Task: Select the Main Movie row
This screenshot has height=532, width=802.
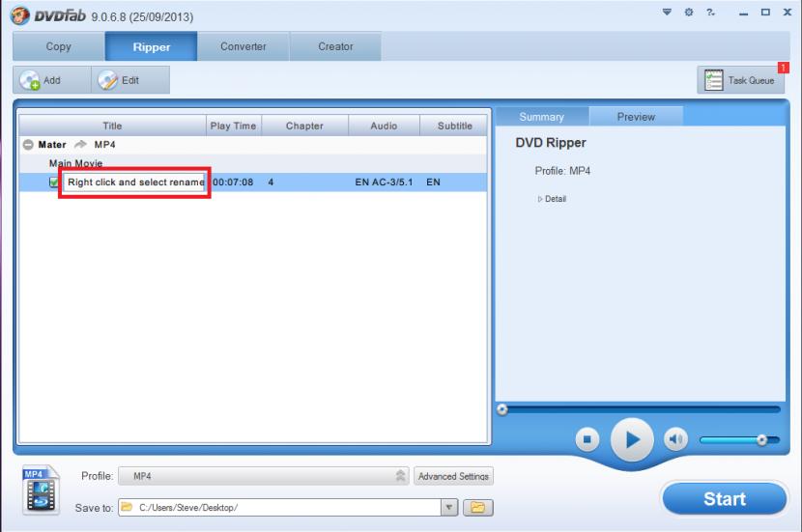Action: click(253, 163)
